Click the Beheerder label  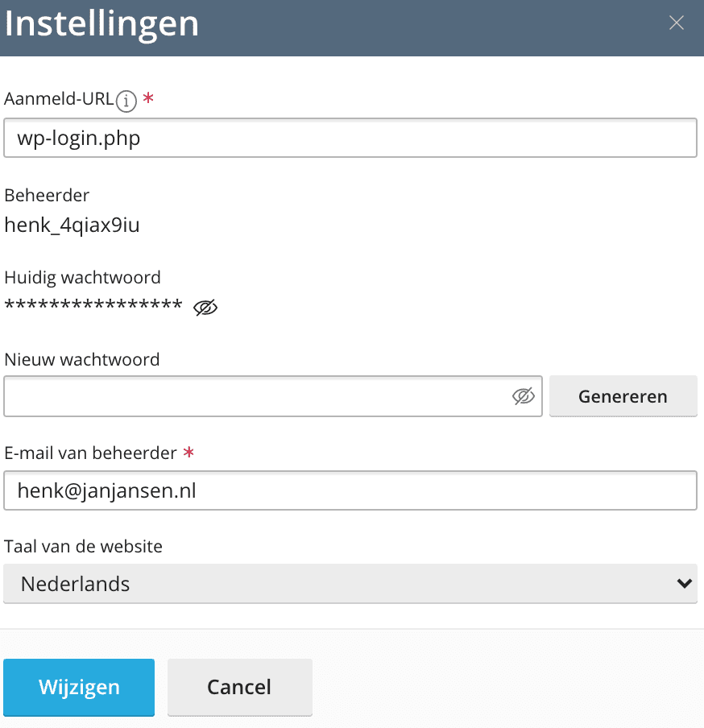tap(47, 195)
